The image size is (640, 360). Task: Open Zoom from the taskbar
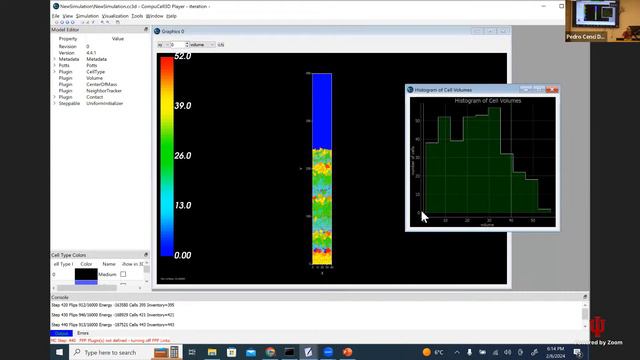(328, 352)
